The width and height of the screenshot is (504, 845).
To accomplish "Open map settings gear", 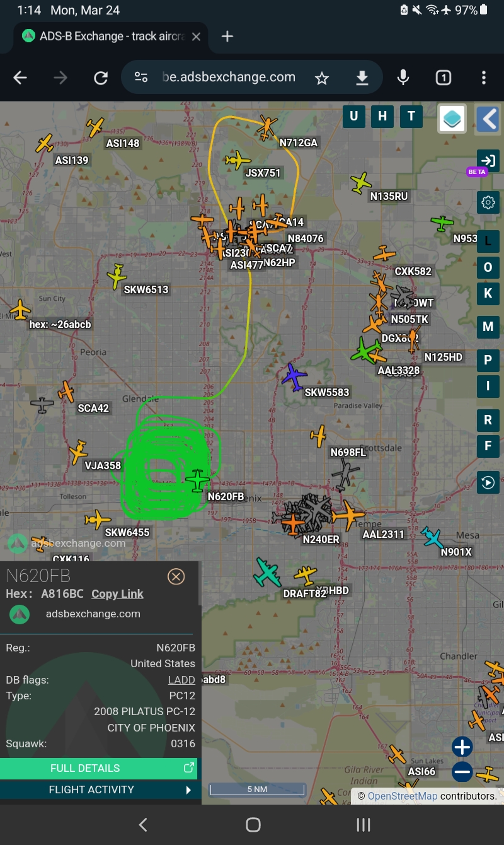I will (488, 202).
